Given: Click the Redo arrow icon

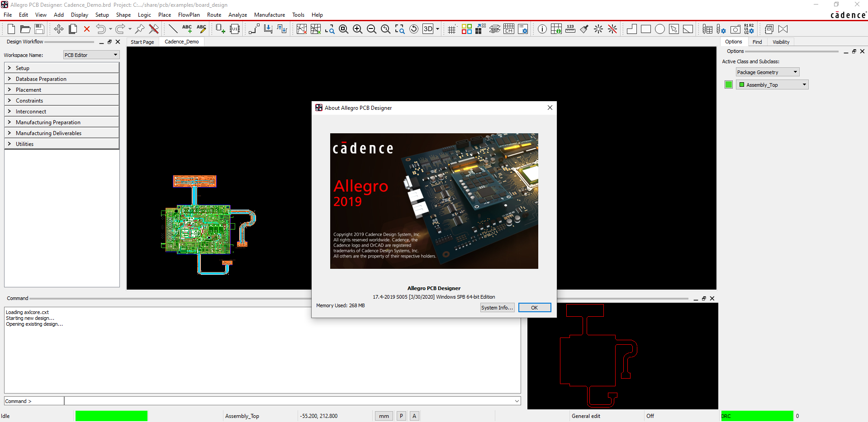Looking at the screenshot, I should click(120, 29).
